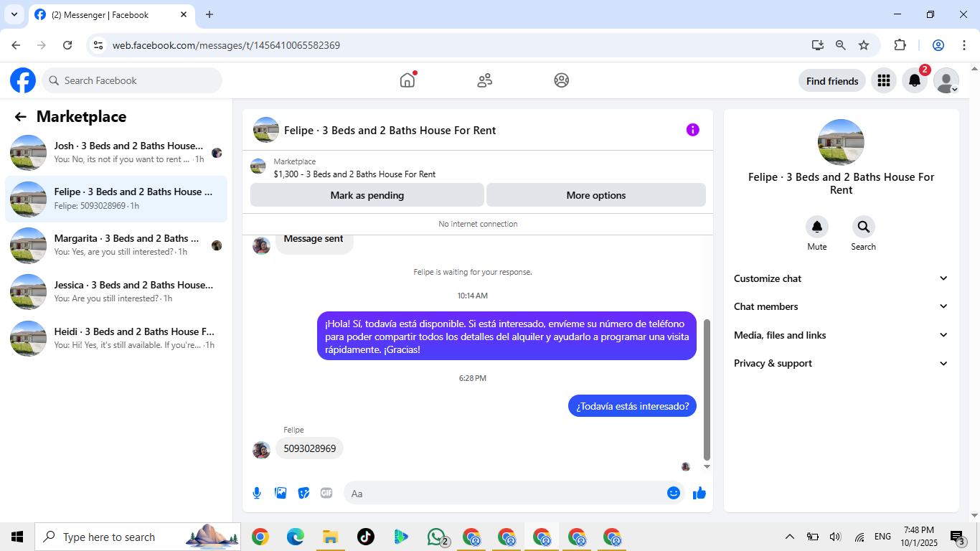Viewport: 980px width, 551px height.
Task: Send a thumbs-up like
Action: coord(699,493)
